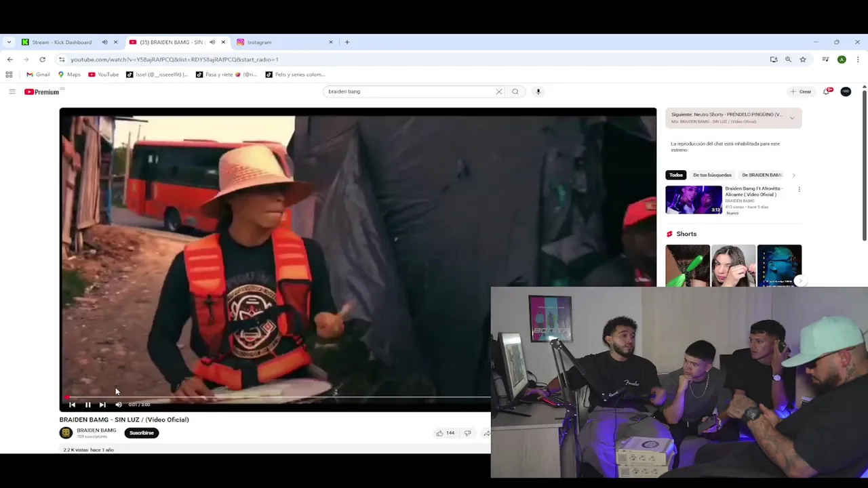Image resolution: width=868 pixels, height=488 pixels.
Task: Open the media control icon in Chrome toolbar
Action: tap(825, 60)
